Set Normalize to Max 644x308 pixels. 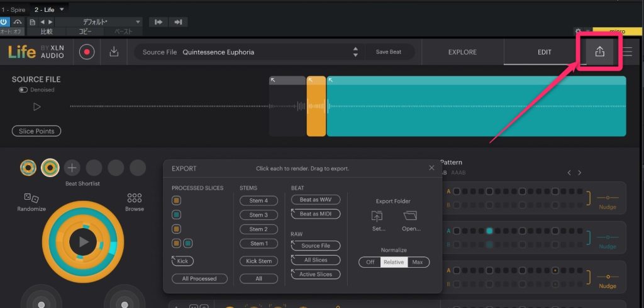418,262
